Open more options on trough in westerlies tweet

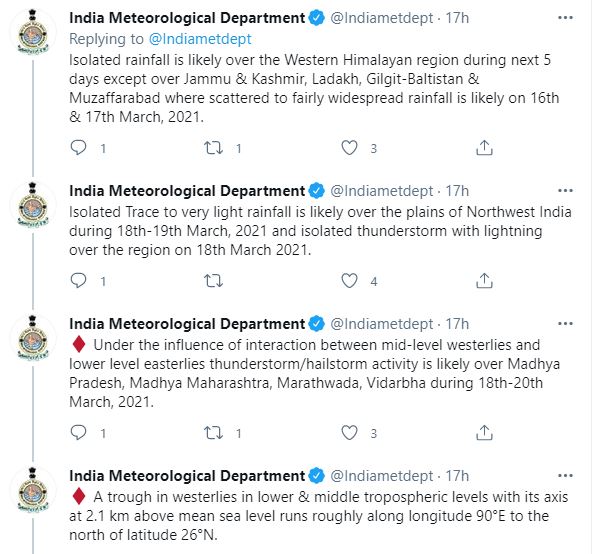tap(565, 476)
